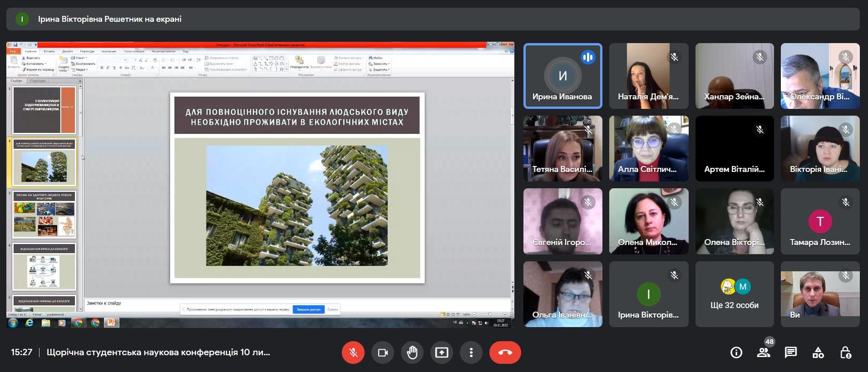Open the chat panel
Image resolution: width=868 pixels, height=372 pixels.
pyautogui.click(x=791, y=352)
